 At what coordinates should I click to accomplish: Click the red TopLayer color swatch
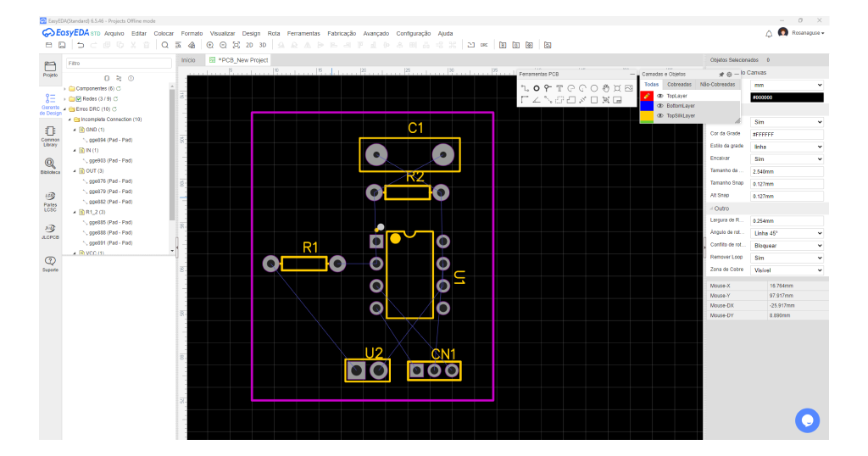[x=646, y=96]
